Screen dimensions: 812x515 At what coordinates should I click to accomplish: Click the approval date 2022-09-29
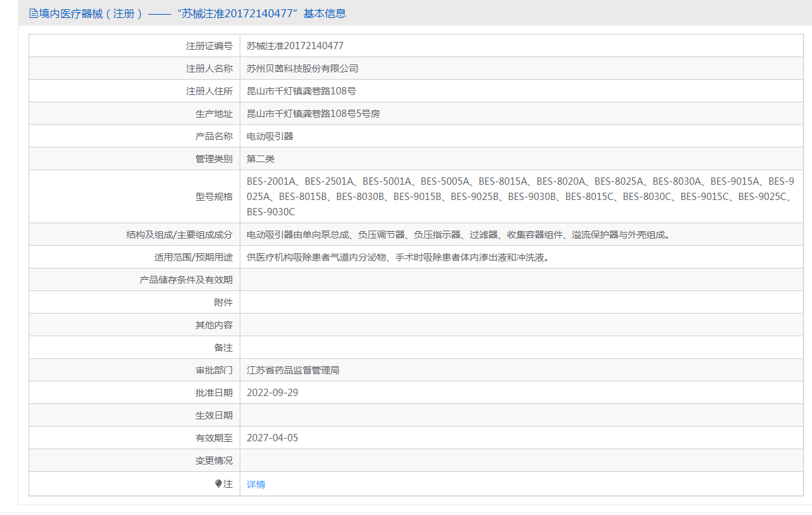point(272,393)
